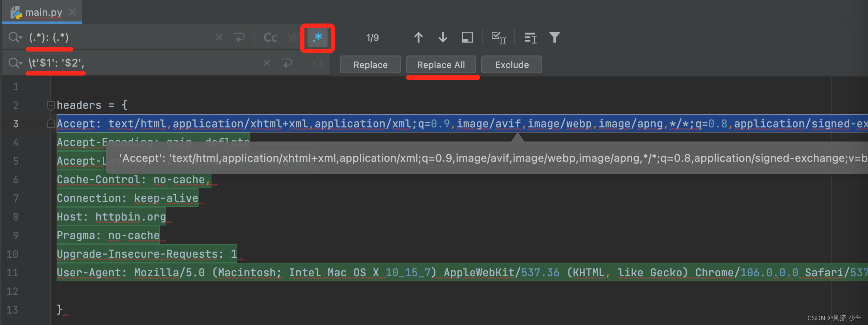Click the 'Accept-Encoding' text on line 4
This screenshot has height=325, width=868.
point(105,142)
